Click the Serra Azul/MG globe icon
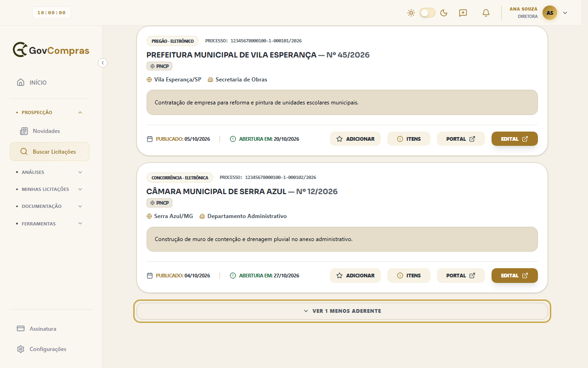The width and height of the screenshot is (588, 368). pyautogui.click(x=149, y=216)
